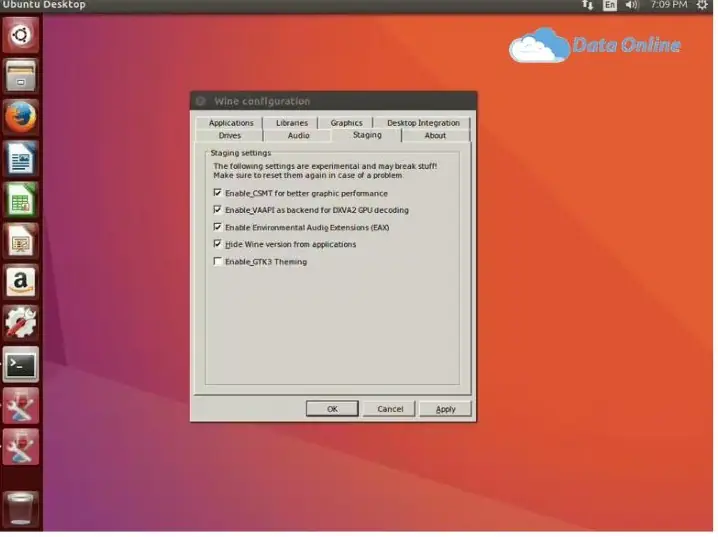Click the Wine configuration title bar icon
This screenshot has height=537, width=718.
tap(201, 101)
